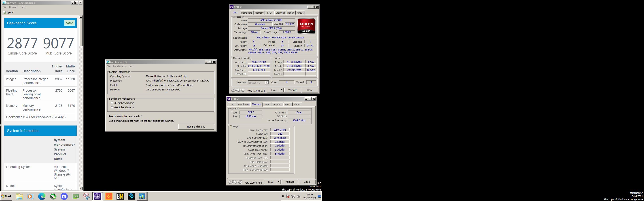Switch to Mainboard tab in upper CPU-Z
The height and width of the screenshot is (201, 644).
[x=247, y=13]
